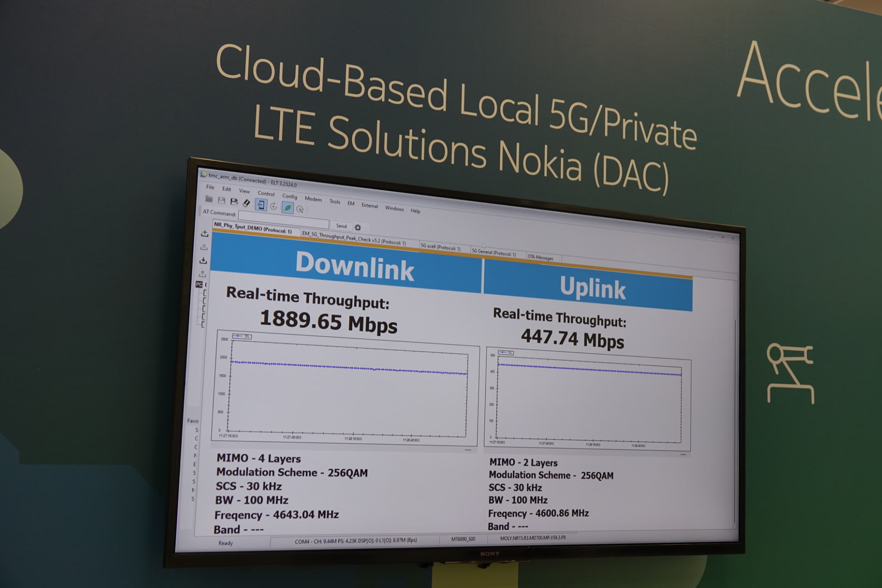Open the Tools menu
882x588 pixels.
[x=335, y=201]
